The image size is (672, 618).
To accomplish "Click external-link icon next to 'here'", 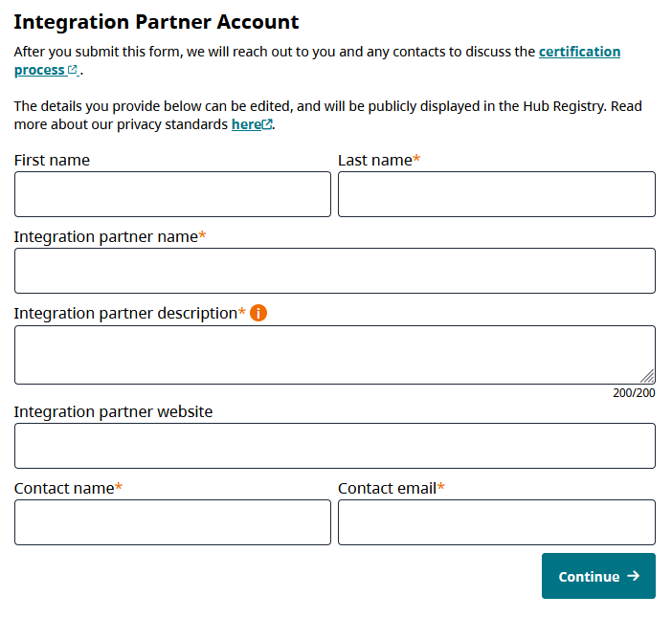I will point(267,124).
